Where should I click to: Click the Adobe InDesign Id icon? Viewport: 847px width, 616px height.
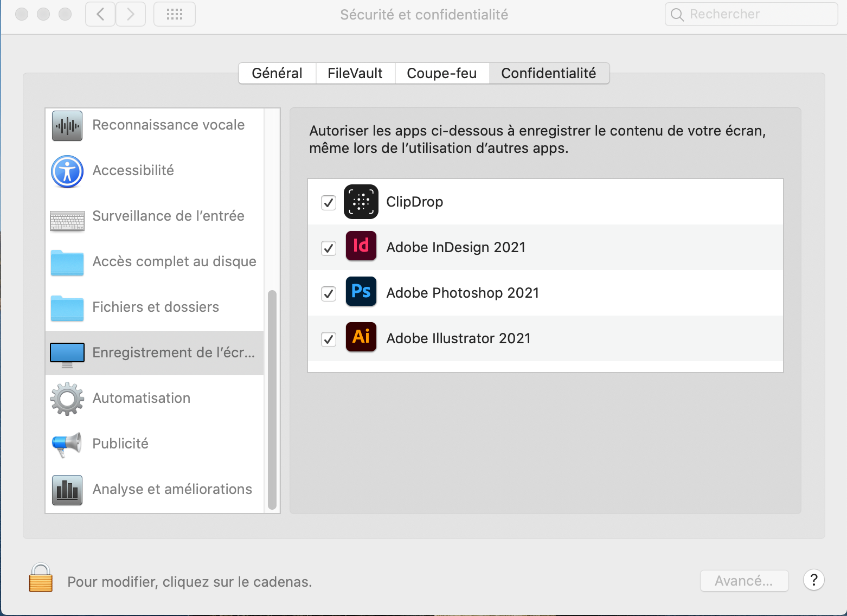pyautogui.click(x=361, y=246)
